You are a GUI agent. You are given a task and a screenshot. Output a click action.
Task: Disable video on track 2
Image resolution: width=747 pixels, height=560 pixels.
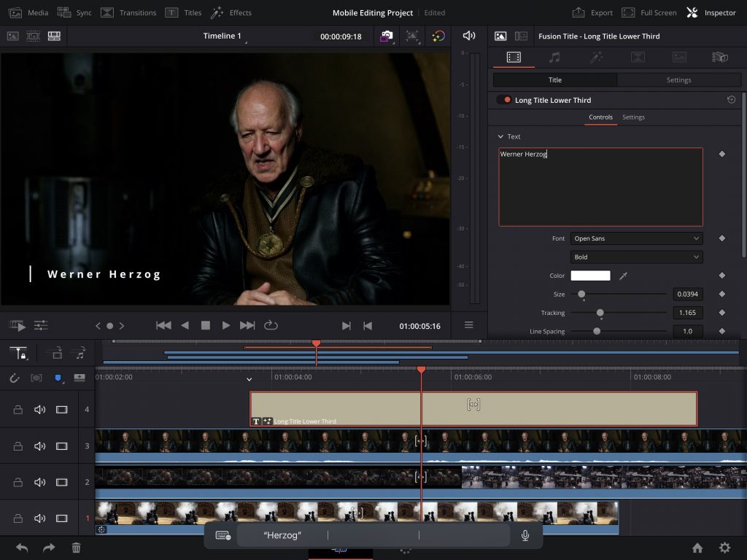click(x=62, y=482)
